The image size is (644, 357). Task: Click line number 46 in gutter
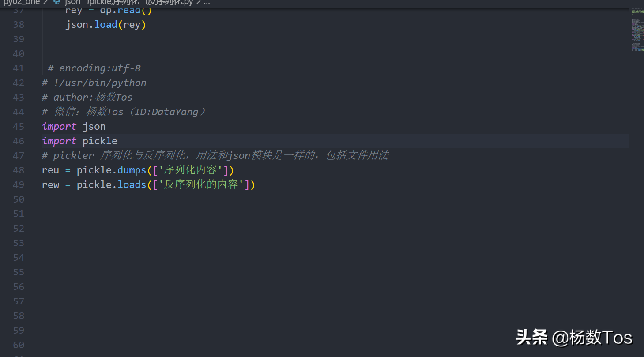[19, 141]
